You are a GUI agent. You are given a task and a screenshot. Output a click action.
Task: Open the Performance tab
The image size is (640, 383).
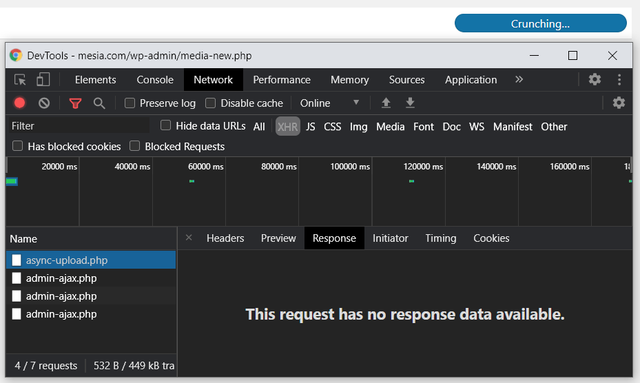[x=282, y=80]
